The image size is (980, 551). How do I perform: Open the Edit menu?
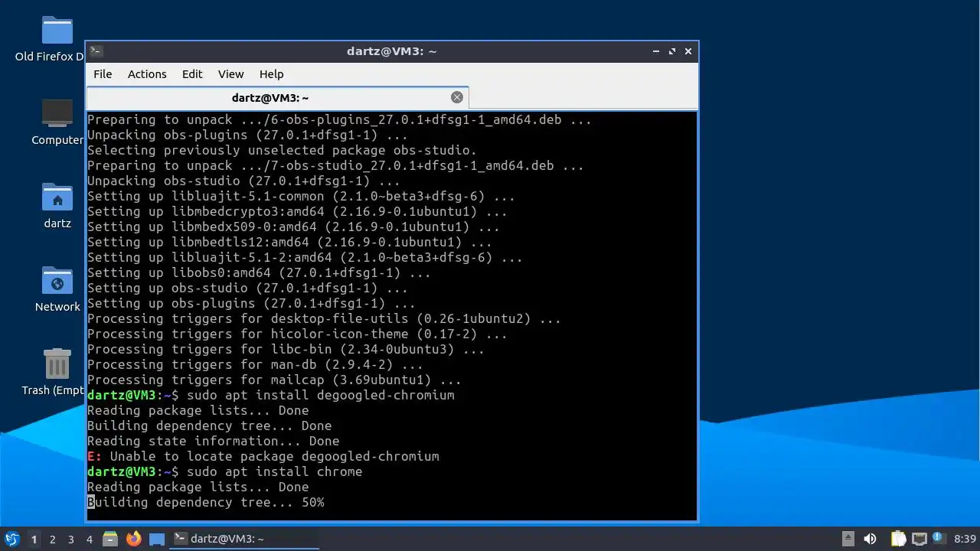(192, 74)
